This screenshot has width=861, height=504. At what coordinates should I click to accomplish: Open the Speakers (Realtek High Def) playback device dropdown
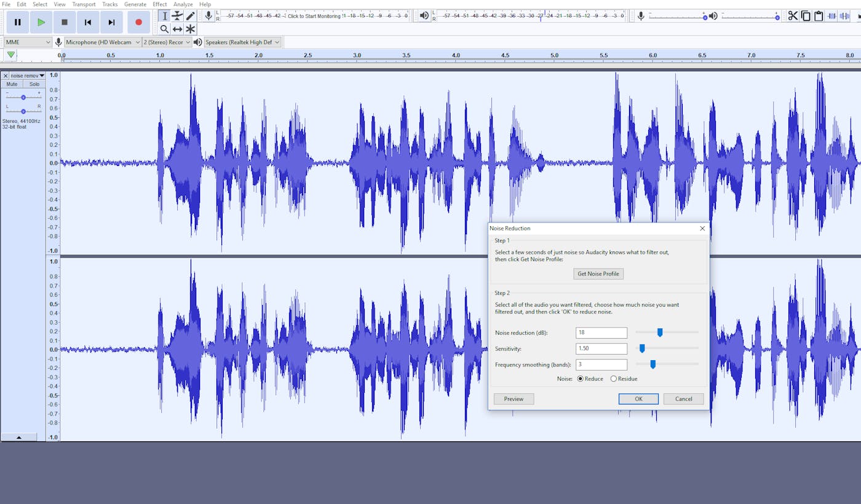(x=242, y=42)
